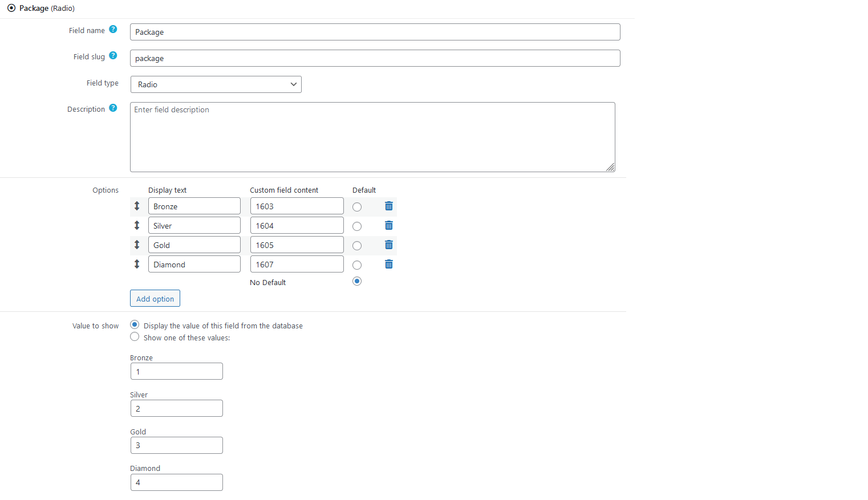Edit the Bronze value-to-show field containing 1

(177, 371)
